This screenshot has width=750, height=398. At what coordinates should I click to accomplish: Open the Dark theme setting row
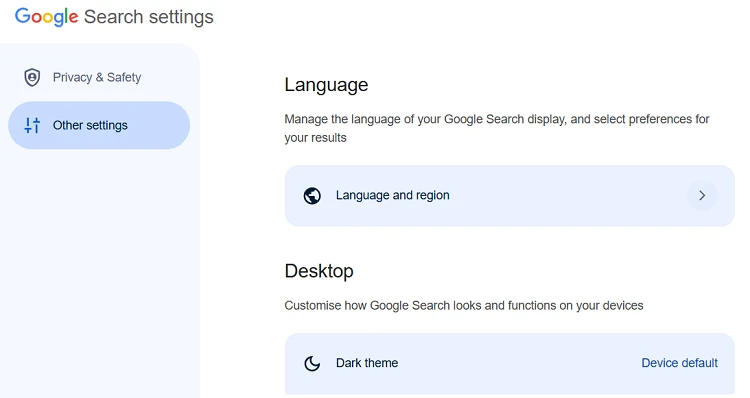(509, 364)
